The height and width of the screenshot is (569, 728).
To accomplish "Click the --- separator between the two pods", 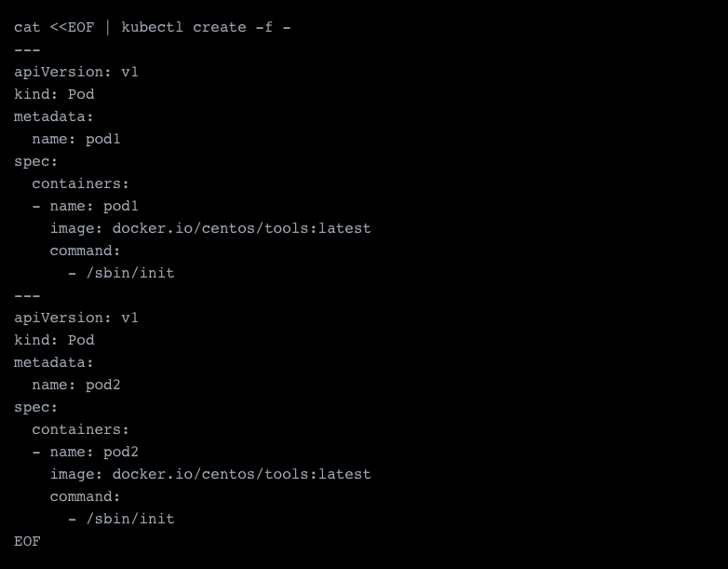I will 27,295.
